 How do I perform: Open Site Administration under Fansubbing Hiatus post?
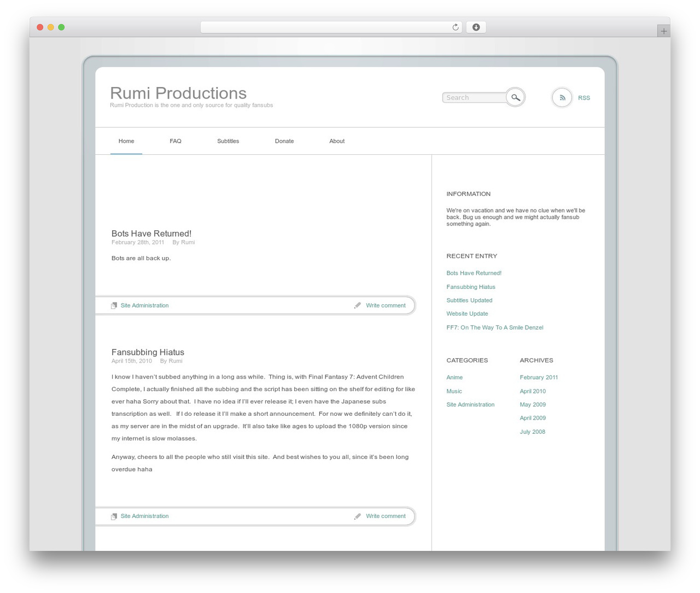tap(144, 516)
